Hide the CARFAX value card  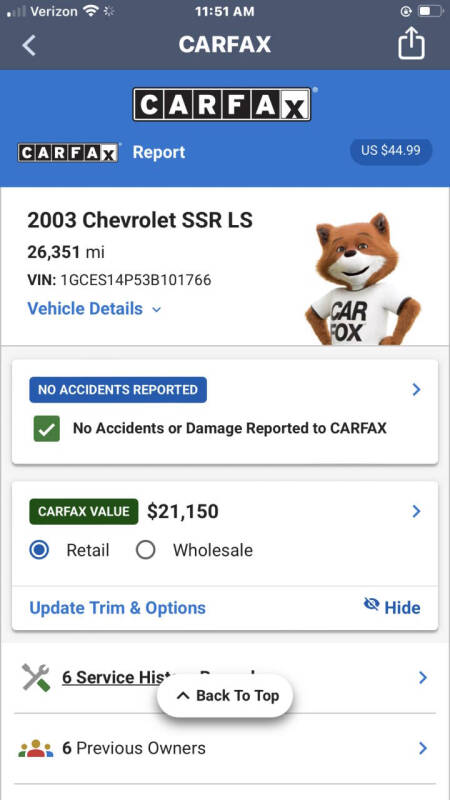pyautogui.click(x=392, y=607)
